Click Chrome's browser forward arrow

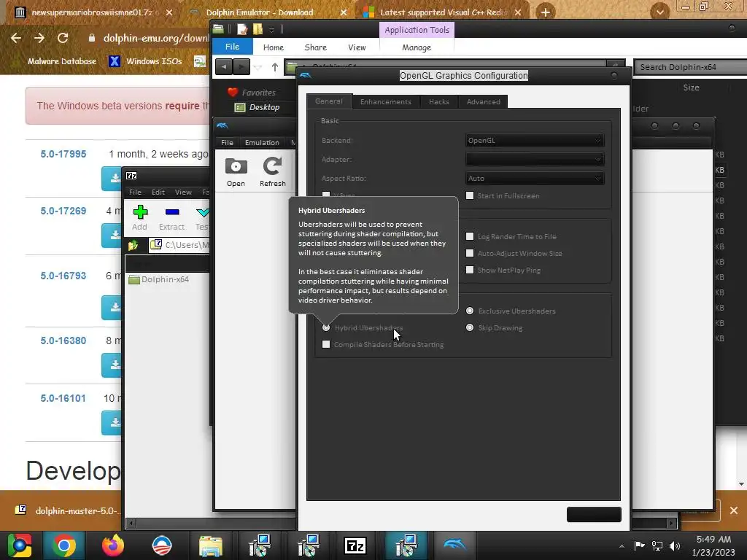(39, 38)
